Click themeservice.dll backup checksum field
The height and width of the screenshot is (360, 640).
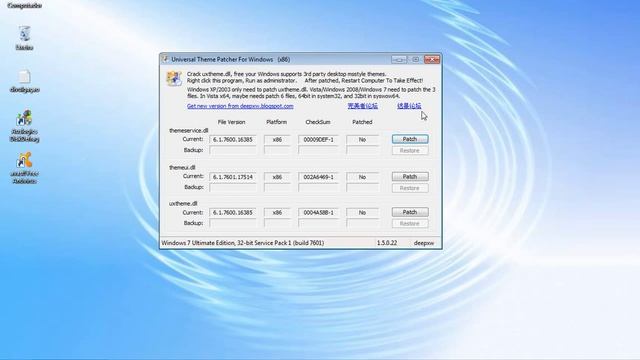[318, 150]
